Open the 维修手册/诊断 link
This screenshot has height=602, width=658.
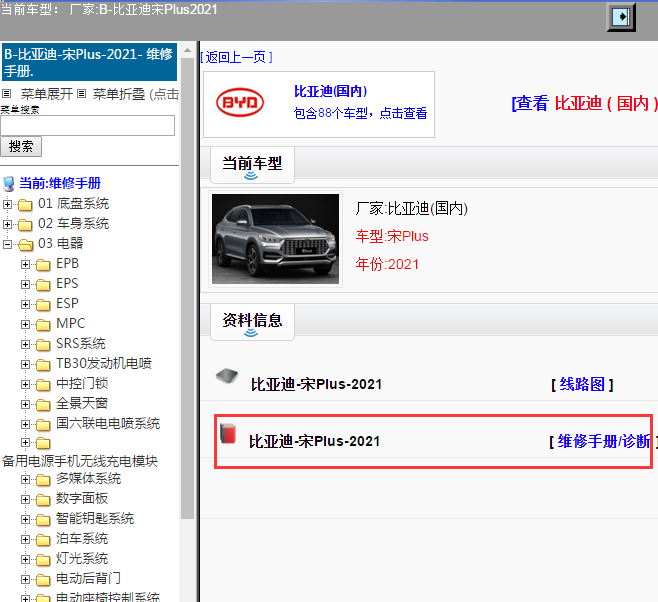point(604,441)
